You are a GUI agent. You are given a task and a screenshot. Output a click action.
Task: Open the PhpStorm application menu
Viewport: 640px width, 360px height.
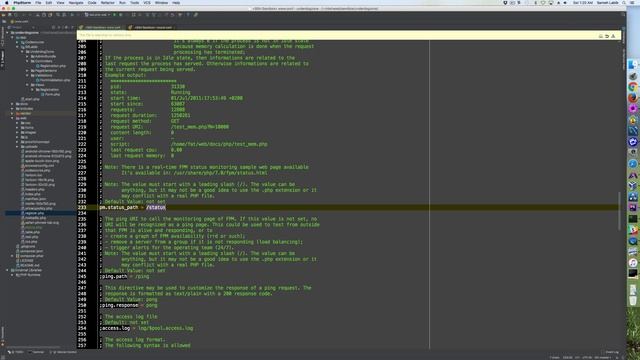[22, 2]
